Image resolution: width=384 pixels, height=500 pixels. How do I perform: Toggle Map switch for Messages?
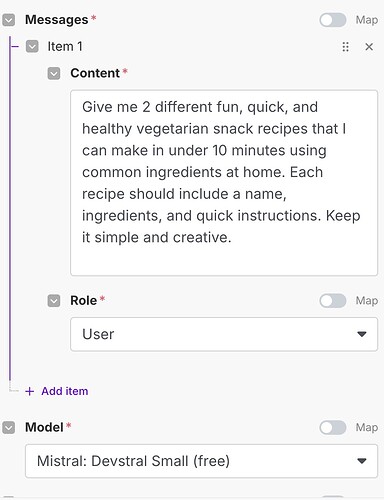[333, 20]
